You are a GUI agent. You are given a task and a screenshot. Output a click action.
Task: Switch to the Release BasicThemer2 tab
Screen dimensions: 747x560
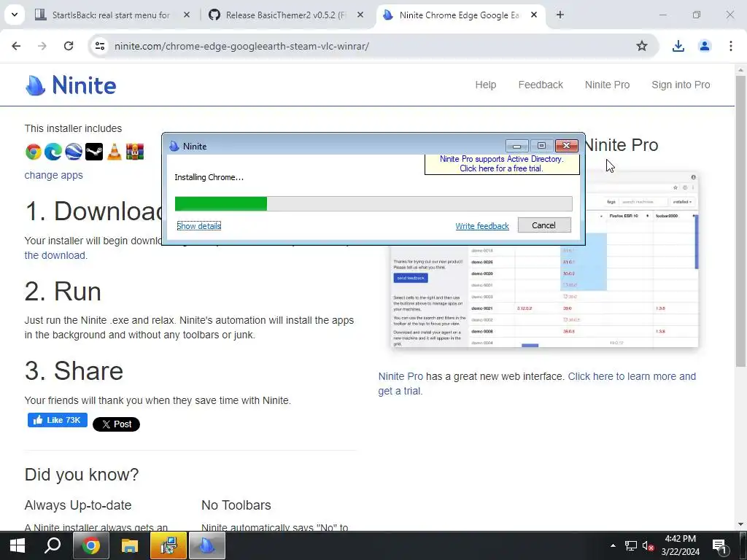pyautogui.click(x=286, y=15)
